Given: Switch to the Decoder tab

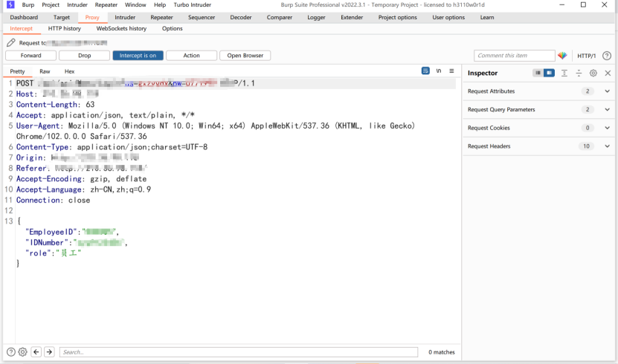Looking at the screenshot, I should 241,17.
